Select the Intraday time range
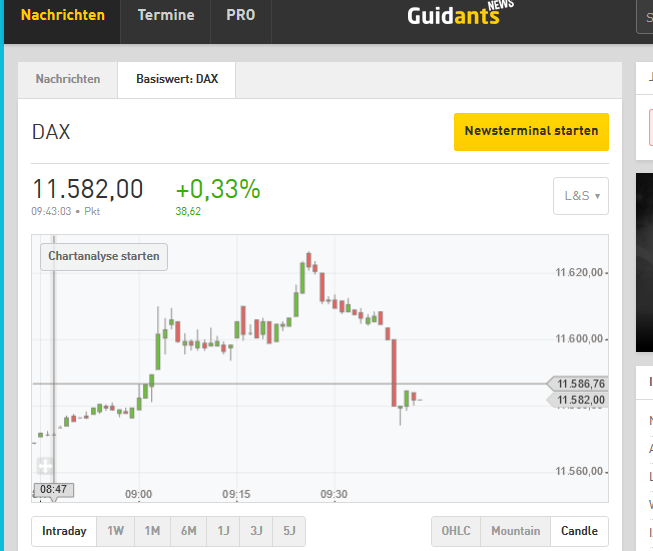 (x=64, y=531)
